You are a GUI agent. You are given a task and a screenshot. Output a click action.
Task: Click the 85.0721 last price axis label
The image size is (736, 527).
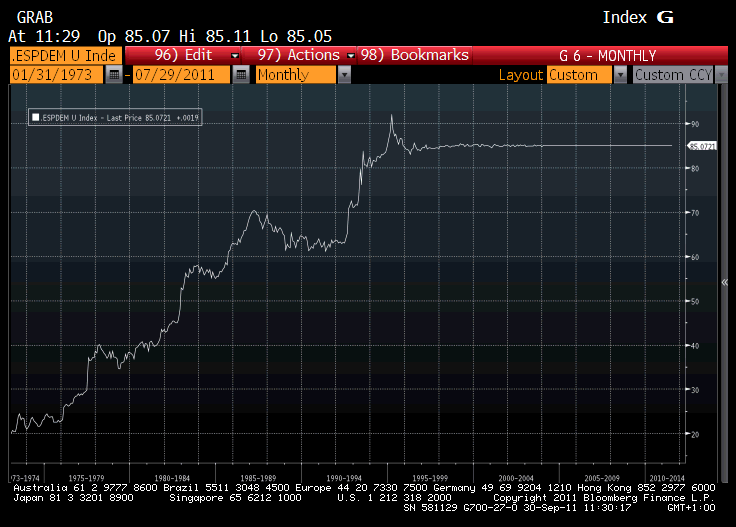[703, 146]
